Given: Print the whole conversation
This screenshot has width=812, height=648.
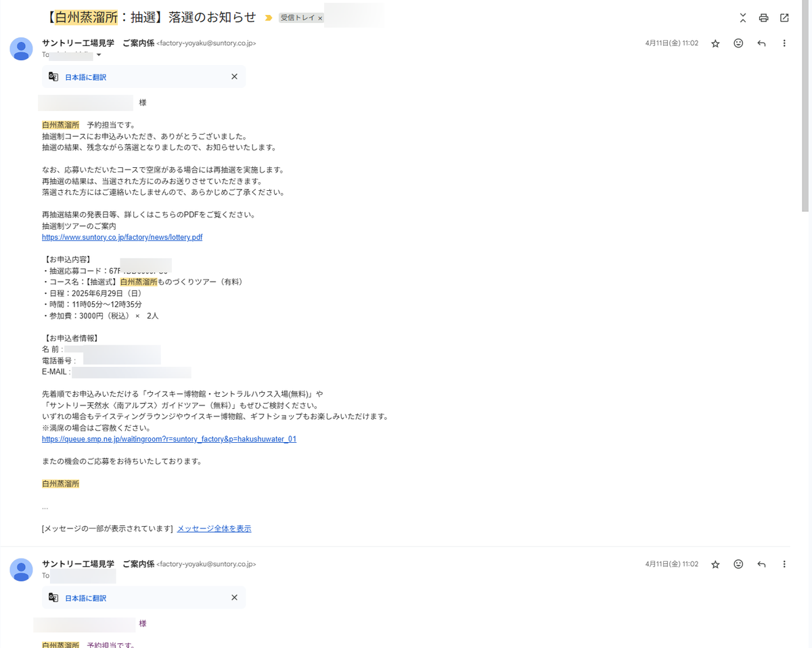Looking at the screenshot, I should click(x=763, y=18).
